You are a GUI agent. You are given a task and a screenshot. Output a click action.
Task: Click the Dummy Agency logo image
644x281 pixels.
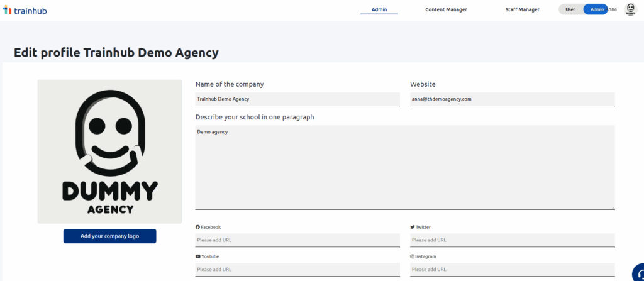coord(109,152)
